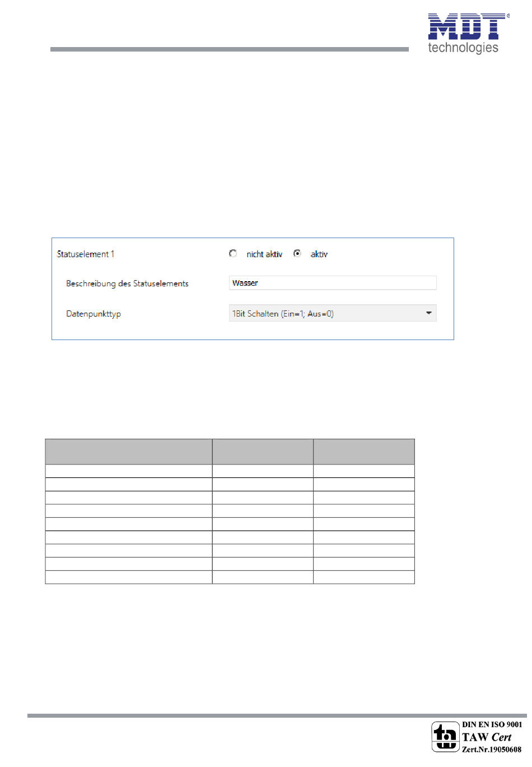Click the "DIN EN ISO 9001" text
Viewport: 532px width, 767px height.
pyautogui.click(x=492, y=724)
